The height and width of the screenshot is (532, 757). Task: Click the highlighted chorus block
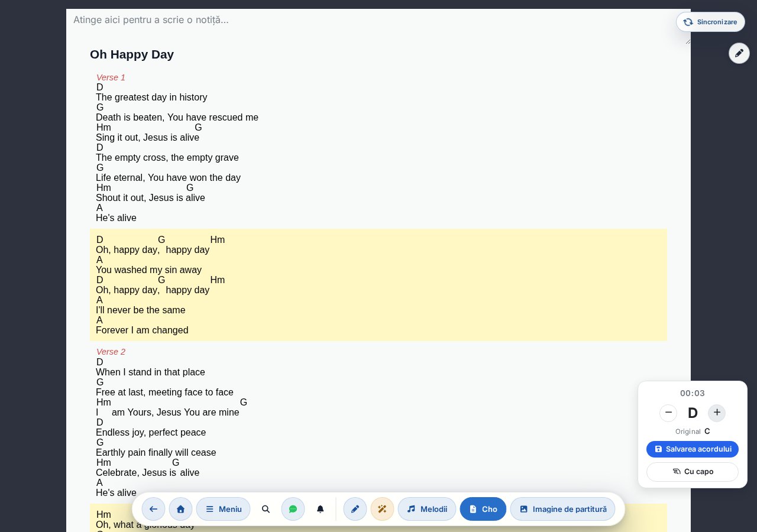click(x=378, y=285)
